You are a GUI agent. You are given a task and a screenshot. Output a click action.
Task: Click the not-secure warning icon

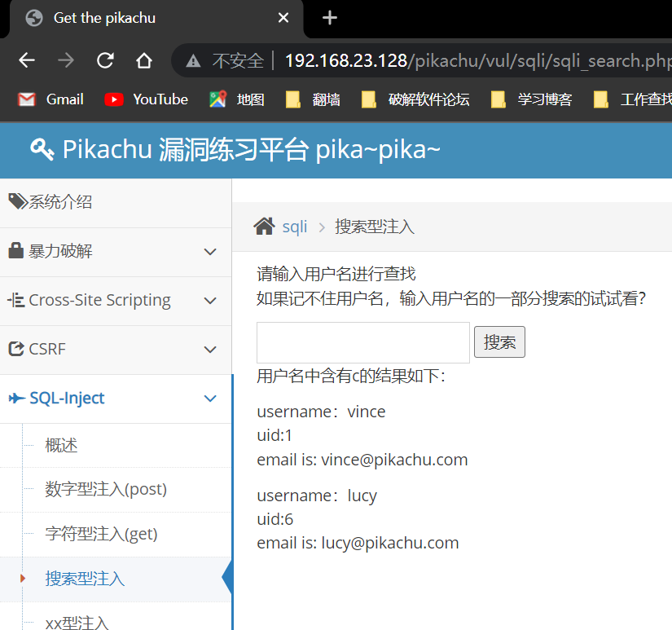[x=193, y=60]
